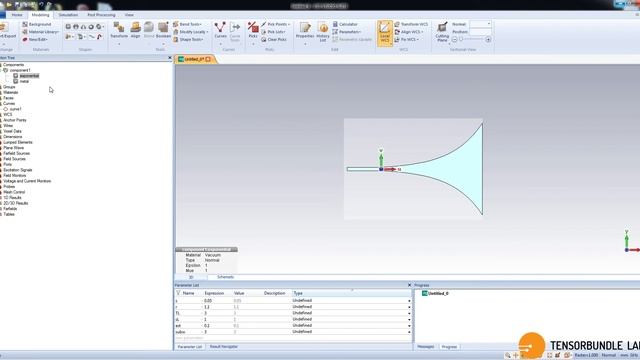The height and width of the screenshot is (360, 640).
Task: Switch to the Result Navigator tab
Action: (224, 347)
